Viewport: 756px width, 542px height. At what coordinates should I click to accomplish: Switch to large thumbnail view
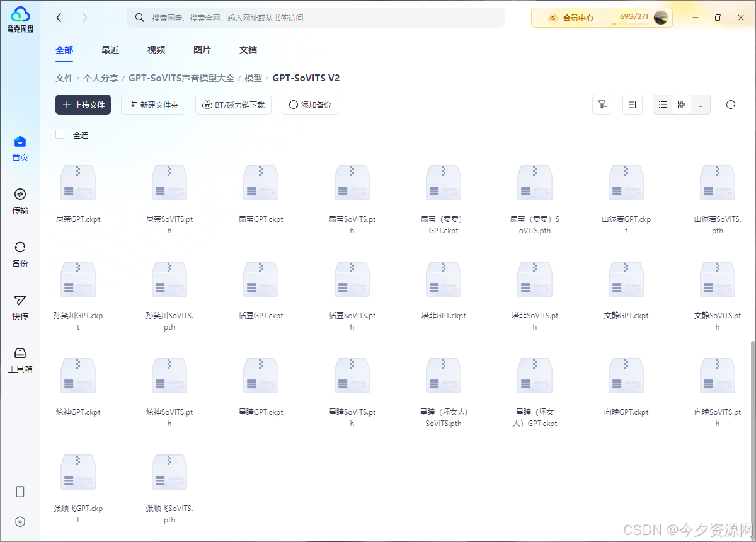click(x=700, y=105)
